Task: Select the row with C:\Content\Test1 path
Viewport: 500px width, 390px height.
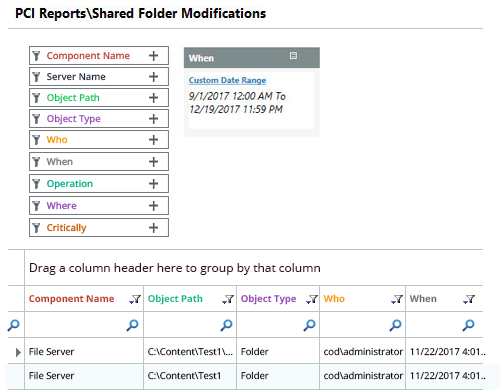Action: (x=245, y=376)
